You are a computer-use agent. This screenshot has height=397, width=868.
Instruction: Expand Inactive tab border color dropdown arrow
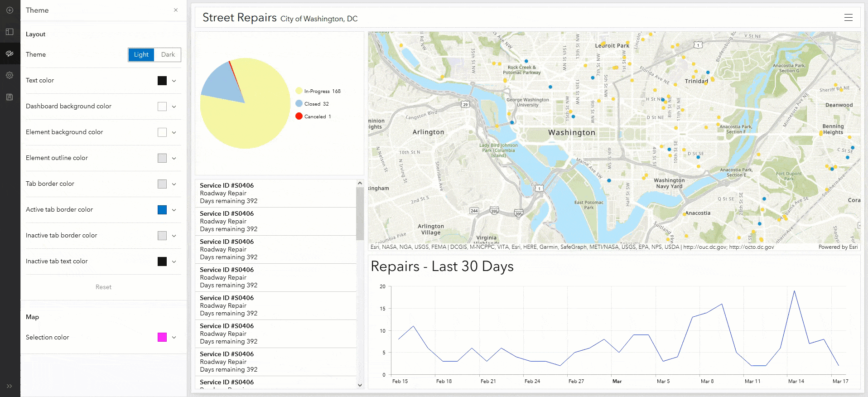click(174, 236)
